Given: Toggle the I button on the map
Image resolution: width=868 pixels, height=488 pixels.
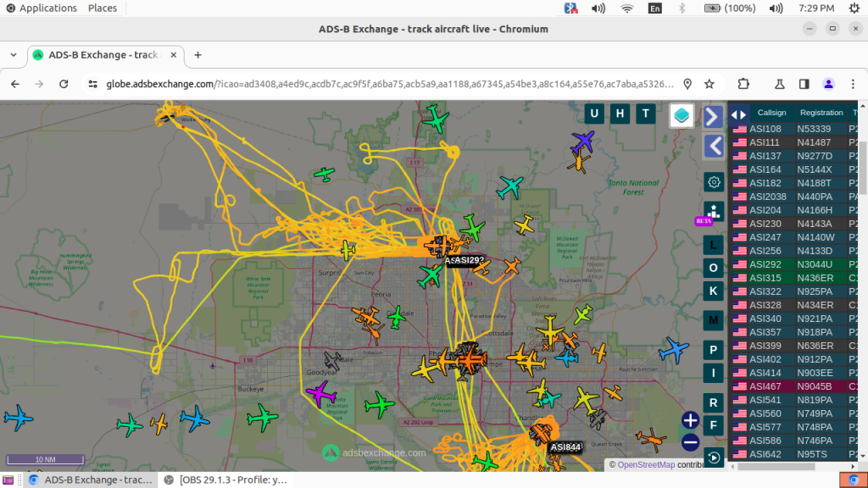Looking at the screenshot, I should (x=713, y=374).
